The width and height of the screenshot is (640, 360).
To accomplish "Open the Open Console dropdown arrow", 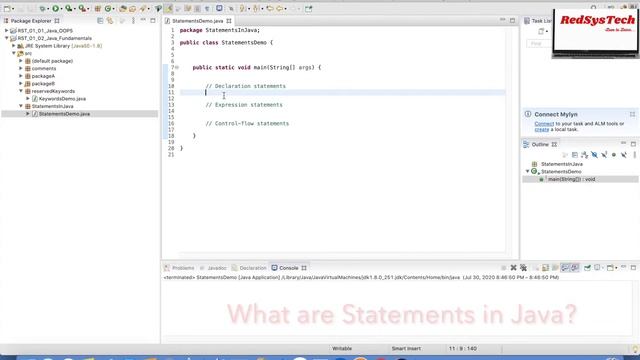I will point(616,268).
